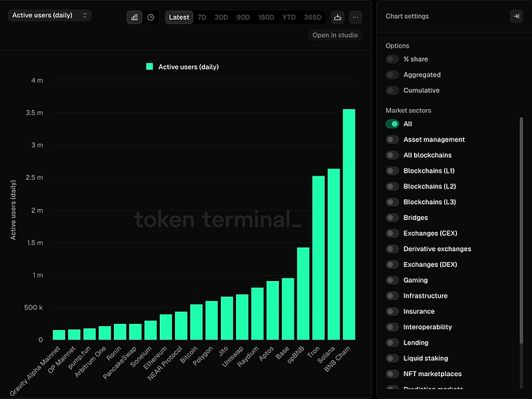Download the chart data icon
The width and height of the screenshot is (532, 399).
pos(337,17)
